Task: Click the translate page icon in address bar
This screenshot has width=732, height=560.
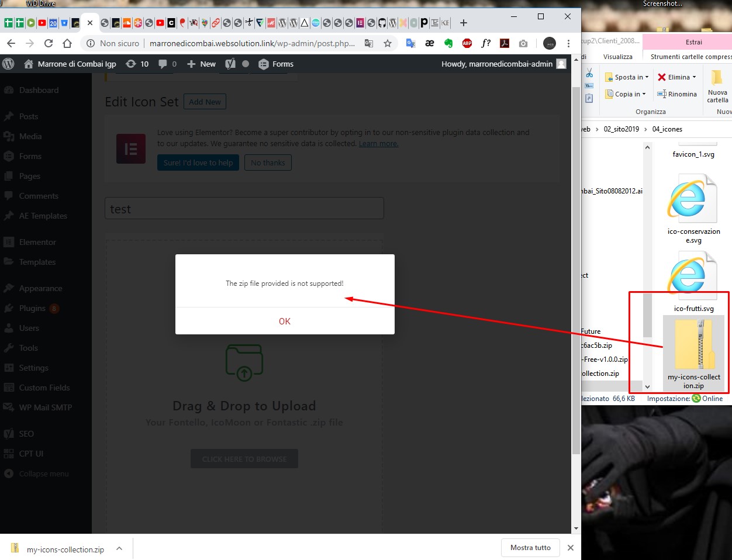Action: click(x=369, y=43)
